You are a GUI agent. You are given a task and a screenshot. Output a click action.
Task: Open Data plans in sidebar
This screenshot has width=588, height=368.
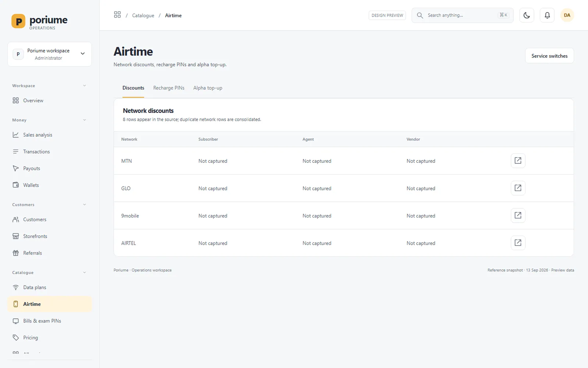50,287
